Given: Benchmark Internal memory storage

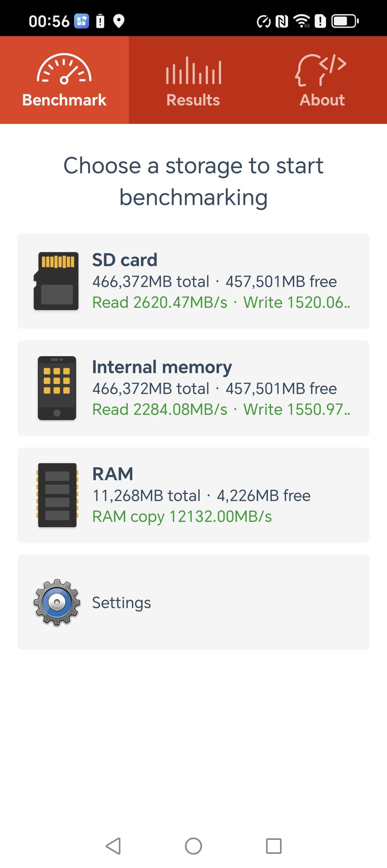Looking at the screenshot, I should pyautogui.click(x=221, y=388).
